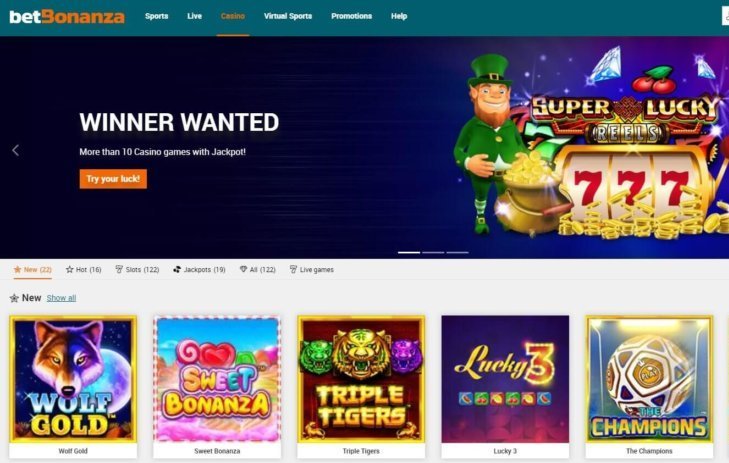Click the Try your luck! button
729x463 pixels.
[113, 179]
